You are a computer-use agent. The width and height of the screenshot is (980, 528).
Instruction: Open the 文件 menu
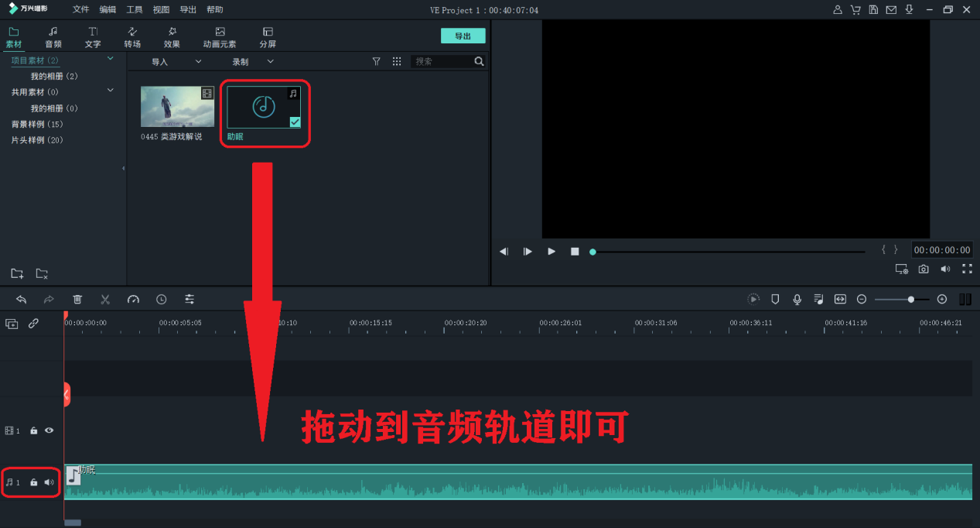point(80,9)
